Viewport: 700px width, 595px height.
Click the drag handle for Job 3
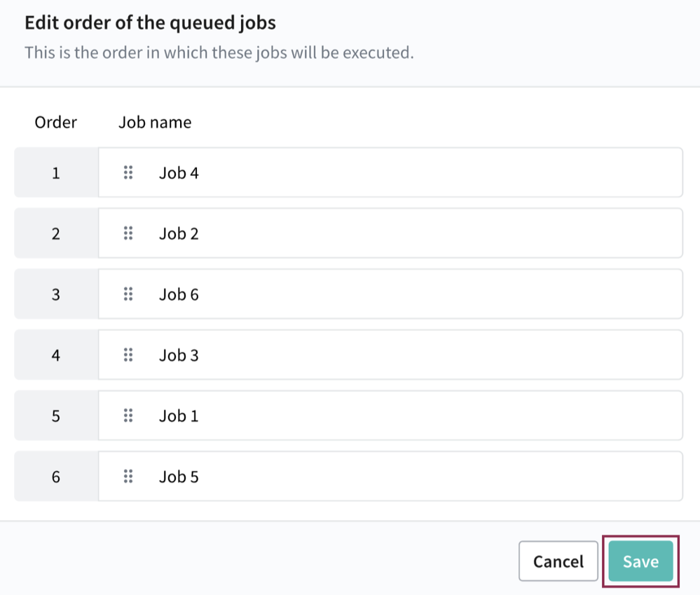(128, 355)
